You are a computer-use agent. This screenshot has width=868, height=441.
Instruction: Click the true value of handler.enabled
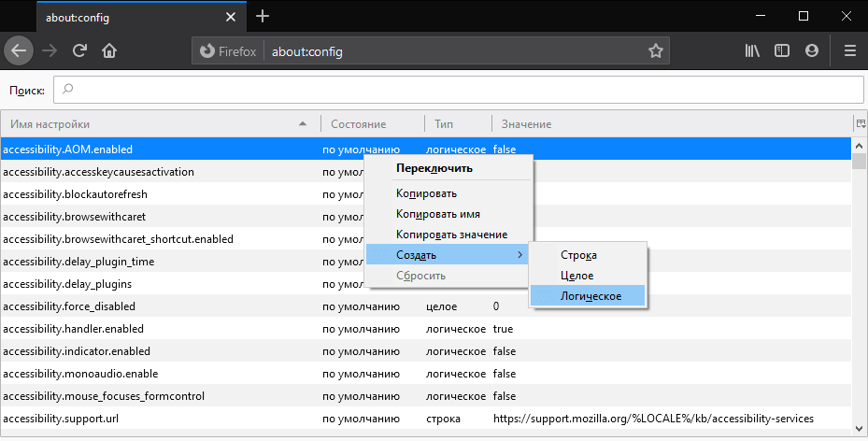pyautogui.click(x=504, y=329)
